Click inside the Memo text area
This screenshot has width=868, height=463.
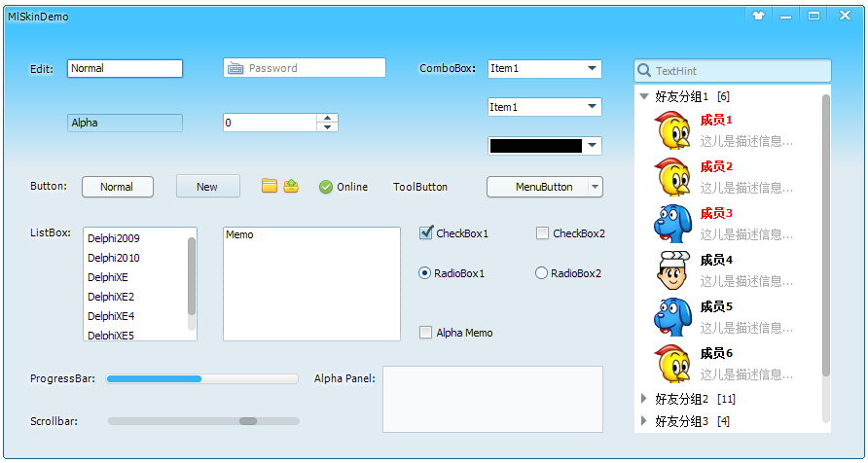(311, 284)
